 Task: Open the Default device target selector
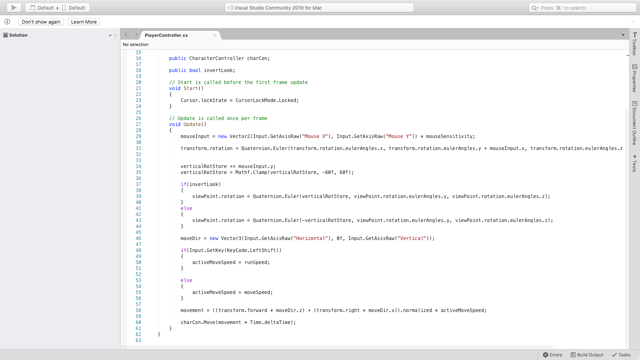point(74,8)
